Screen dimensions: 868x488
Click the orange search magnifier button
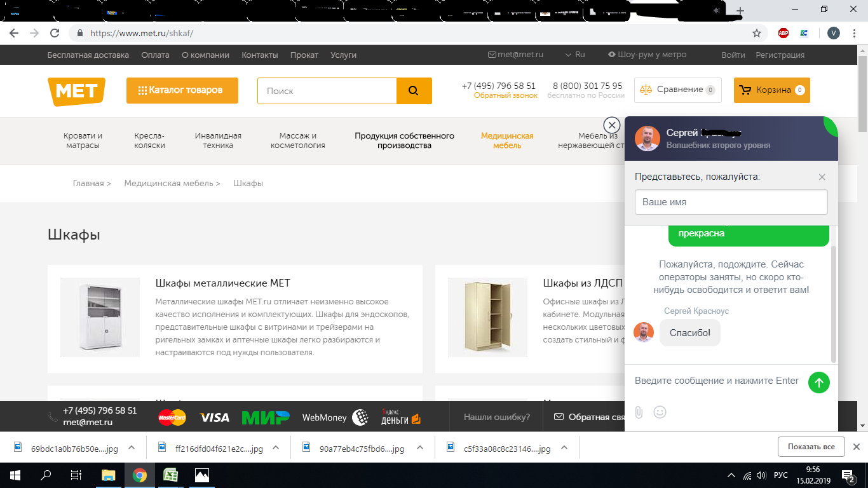pos(414,91)
